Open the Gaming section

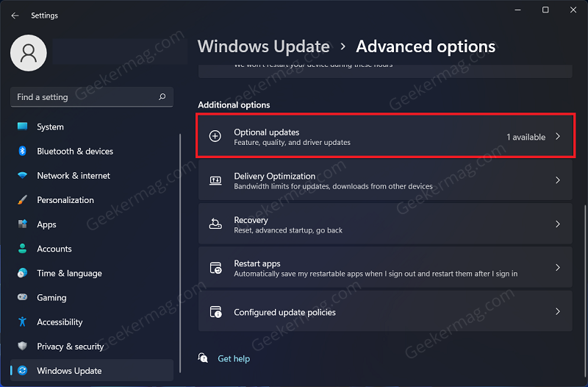pos(92,298)
